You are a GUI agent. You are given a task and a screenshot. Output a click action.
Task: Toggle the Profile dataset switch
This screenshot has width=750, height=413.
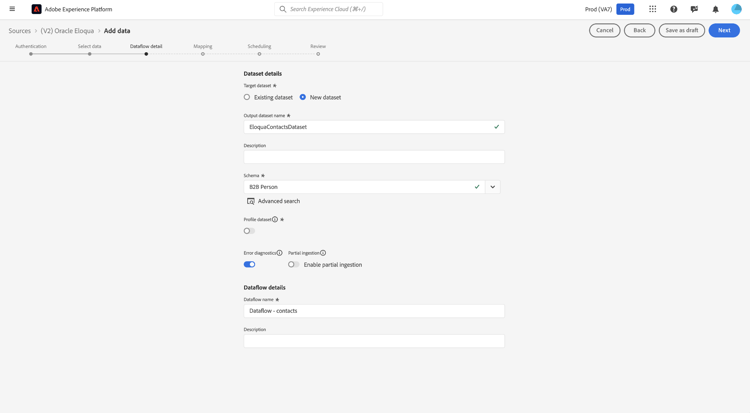click(249, 231)
